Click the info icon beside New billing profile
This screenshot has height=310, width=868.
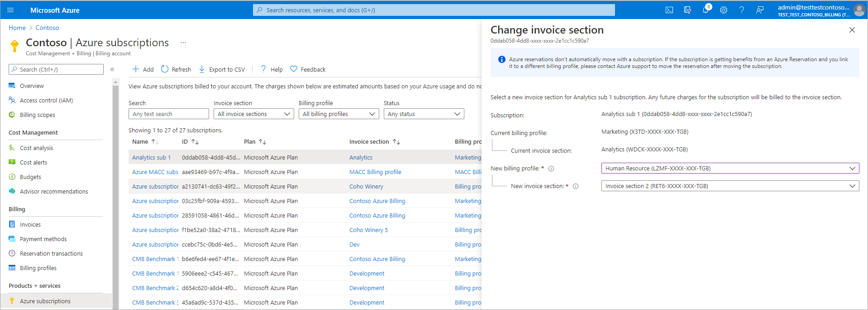551,169
